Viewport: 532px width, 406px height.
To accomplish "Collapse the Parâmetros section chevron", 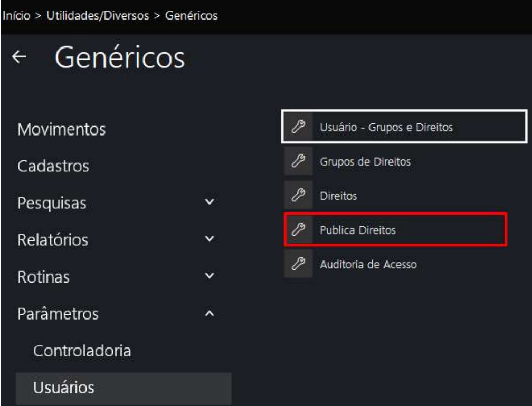I will [210, 314].
